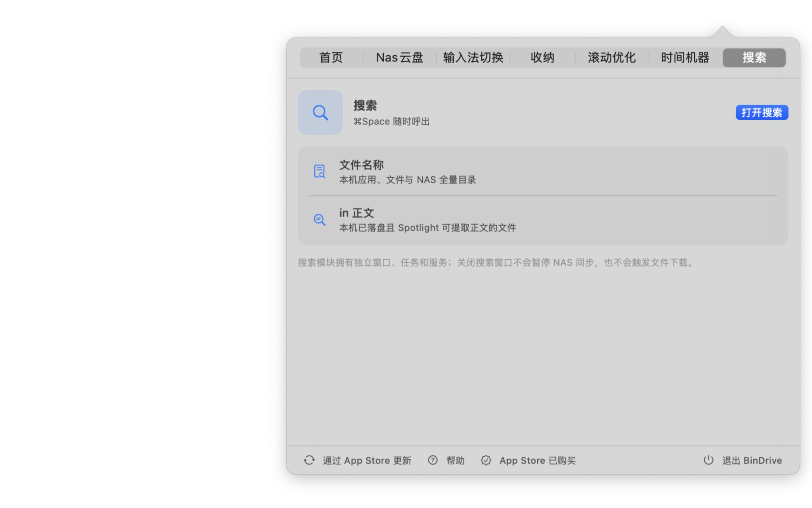812x508 pixels.
Task: Click the 搜索 heading beside the magnifier
Action: (365, 106)
